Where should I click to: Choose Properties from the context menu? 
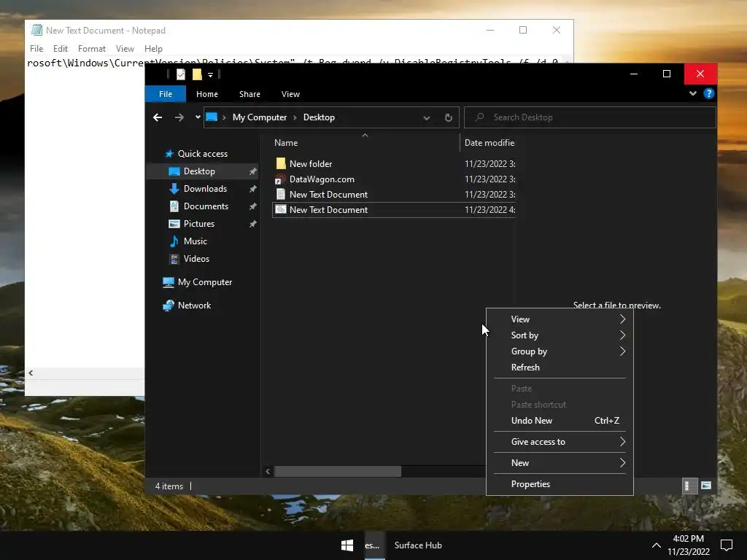coord(560,484)
